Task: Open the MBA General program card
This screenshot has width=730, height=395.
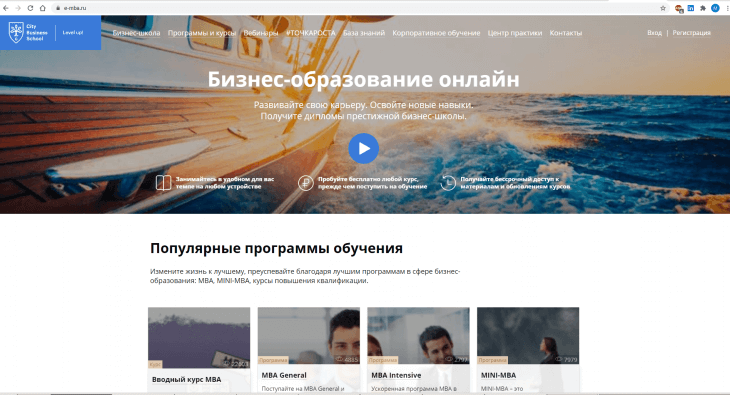Action: pyautogui.click(x=309, y=349)
